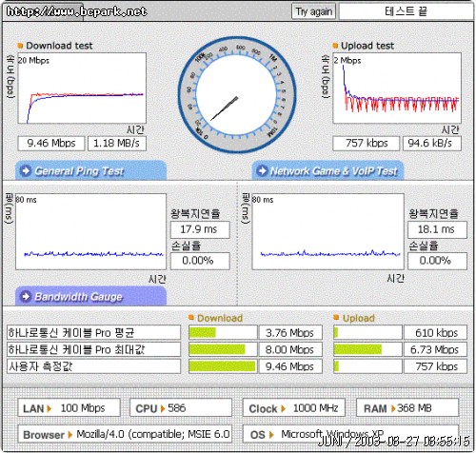Image resolution: width=476 pixels, height=453 pixels.
Task: Click the 17.9 ms round-trip delay field
Action: [x=200, y=229]
